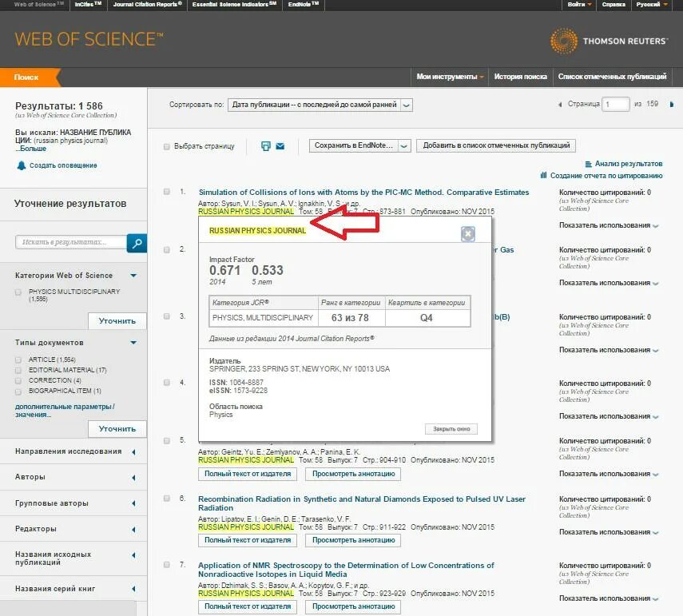Click Уточнить button under document types

pyautogui.click(x=117, y=429)
